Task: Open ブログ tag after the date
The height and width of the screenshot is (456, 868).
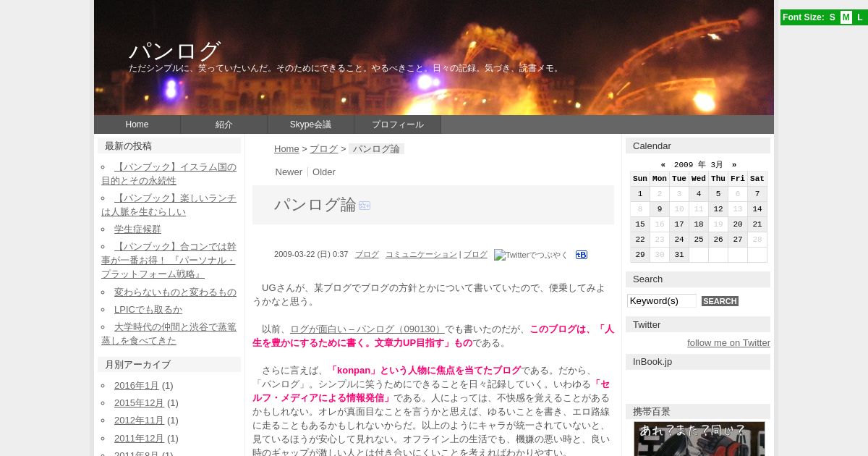Action: (475, 254)
